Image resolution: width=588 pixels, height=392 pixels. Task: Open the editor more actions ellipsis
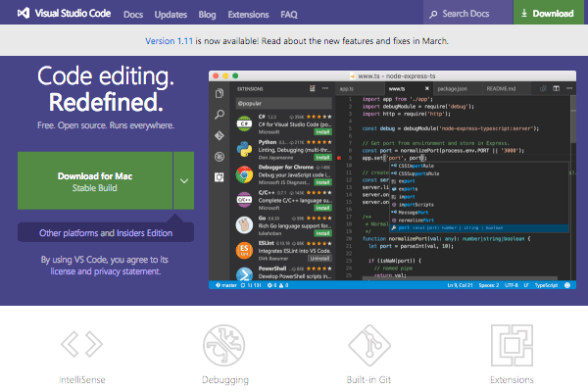(569, 88)
